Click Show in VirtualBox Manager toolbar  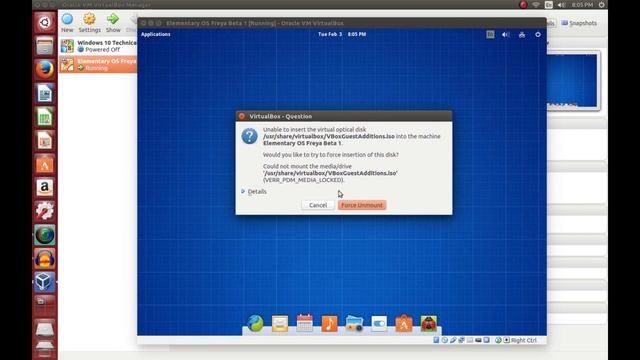(113, 22)
